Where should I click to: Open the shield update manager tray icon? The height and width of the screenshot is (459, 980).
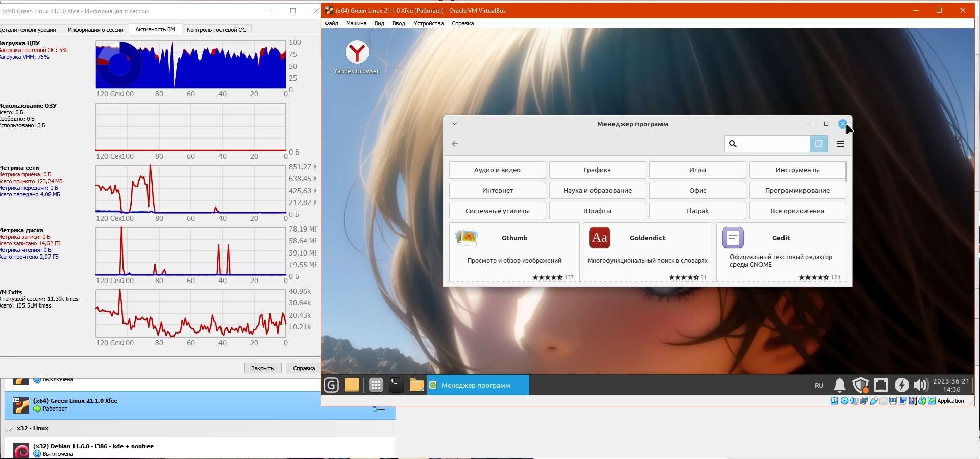click(x=861, y=385)
